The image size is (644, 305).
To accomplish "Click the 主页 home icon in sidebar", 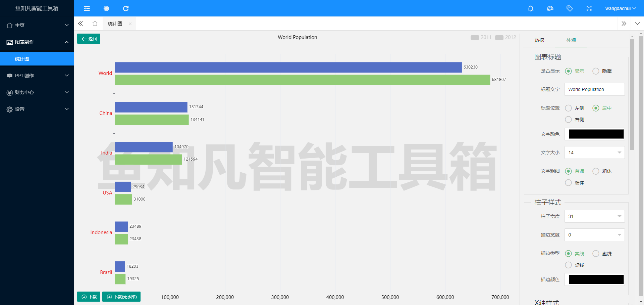I will (x=10, y=25).
